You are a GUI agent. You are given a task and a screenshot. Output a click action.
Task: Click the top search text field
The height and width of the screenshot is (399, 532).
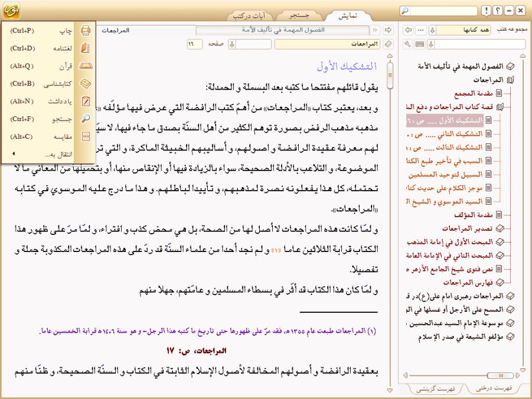(x=443, y=11)
